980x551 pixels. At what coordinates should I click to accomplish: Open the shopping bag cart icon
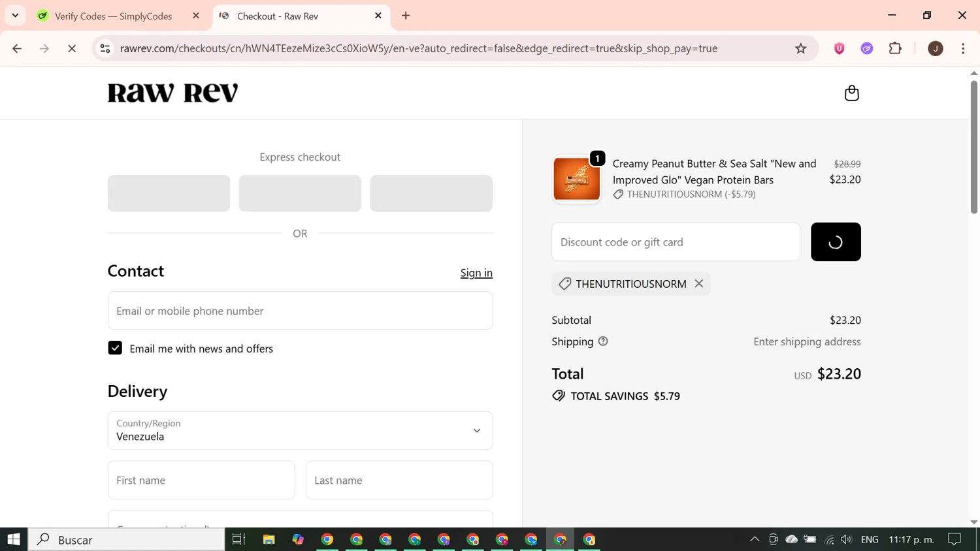click(x=851, y=93)
